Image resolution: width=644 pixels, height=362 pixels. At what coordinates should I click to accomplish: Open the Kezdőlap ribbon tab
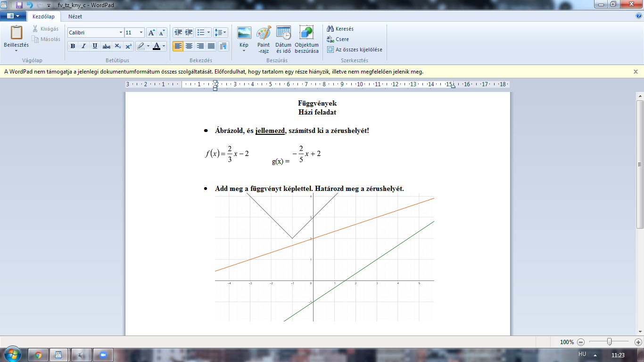point(43,16)
